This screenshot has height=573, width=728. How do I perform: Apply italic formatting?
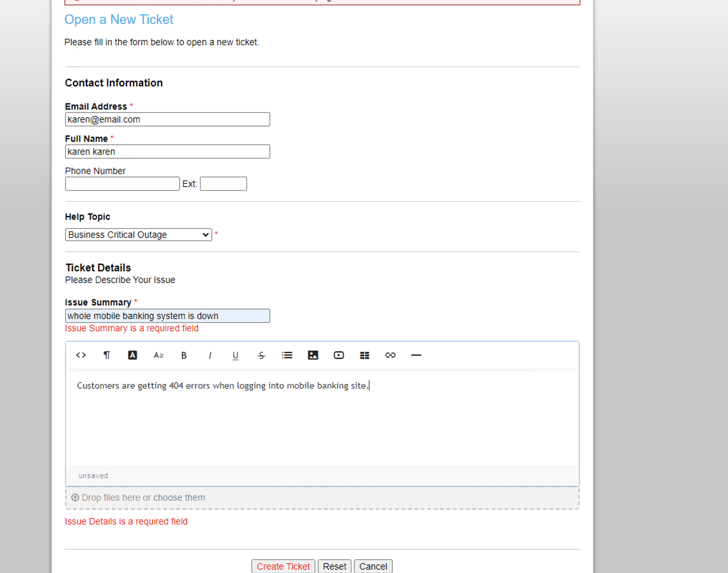pyautogui.click(x=210, y=355)
